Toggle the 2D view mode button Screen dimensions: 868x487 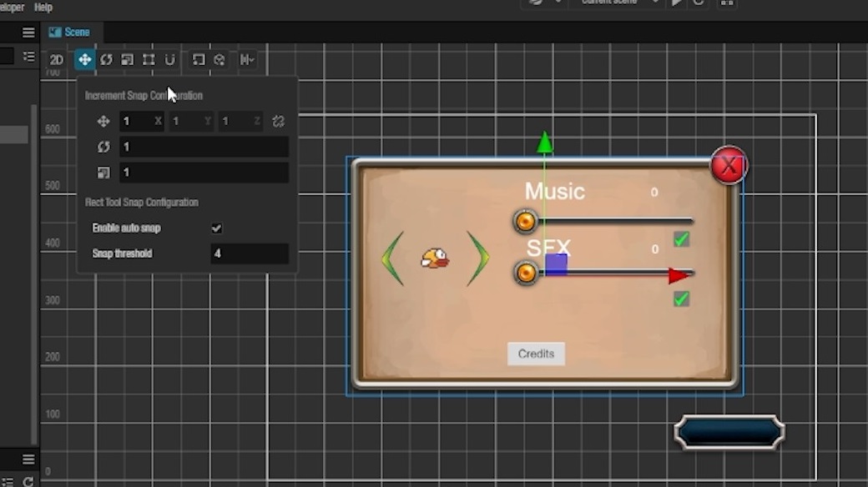[x=56, y=60]
